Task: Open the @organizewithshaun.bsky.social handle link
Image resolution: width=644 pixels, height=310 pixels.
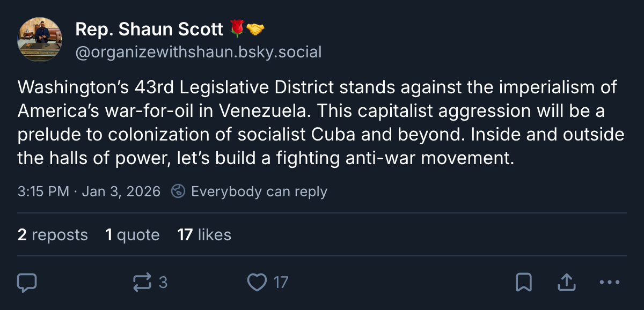Action: point(199,52)
